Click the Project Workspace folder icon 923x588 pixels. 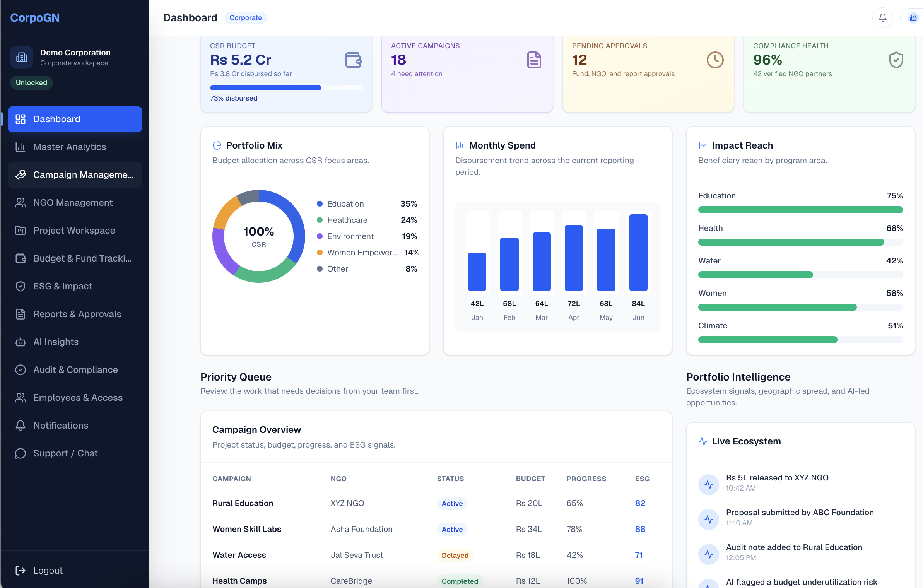point(21,231)
